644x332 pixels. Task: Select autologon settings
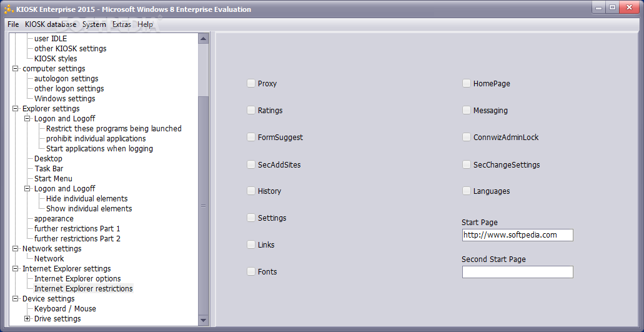[66, 79]
